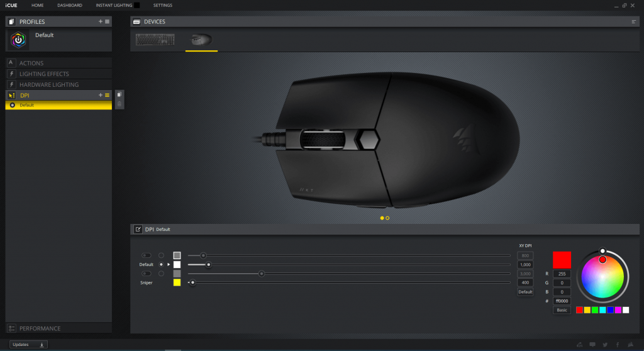This screenshot has height=351, width=644.
Task: Open the Devices panel options menu
Action: click(x=633, y=22)
